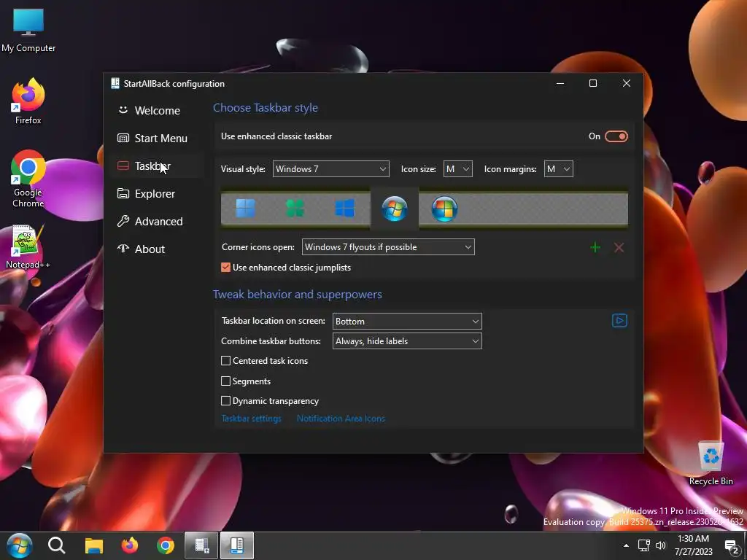Image resolution: width=747 pixels, height=560 pixels.
Task: Open the Icon size dropdown
Action: click(x=458, y=168)
